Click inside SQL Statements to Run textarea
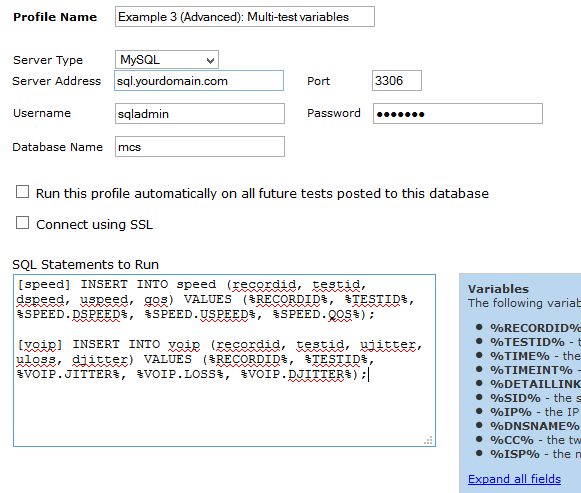 224,360
